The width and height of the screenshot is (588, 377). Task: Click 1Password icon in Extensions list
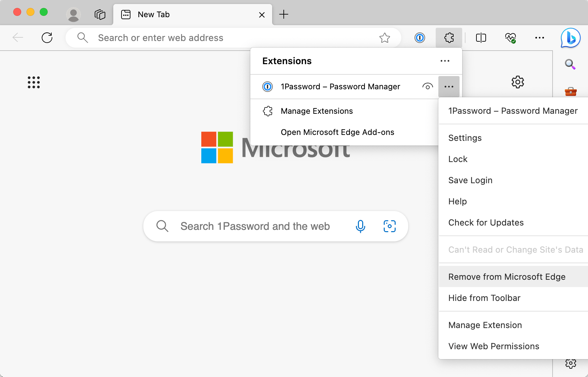coord(268,87)
